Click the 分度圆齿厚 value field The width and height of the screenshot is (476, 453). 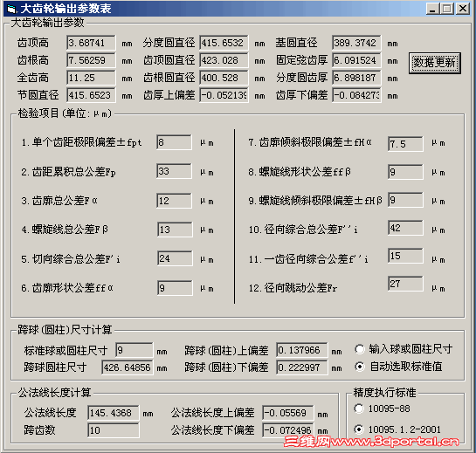356,78
